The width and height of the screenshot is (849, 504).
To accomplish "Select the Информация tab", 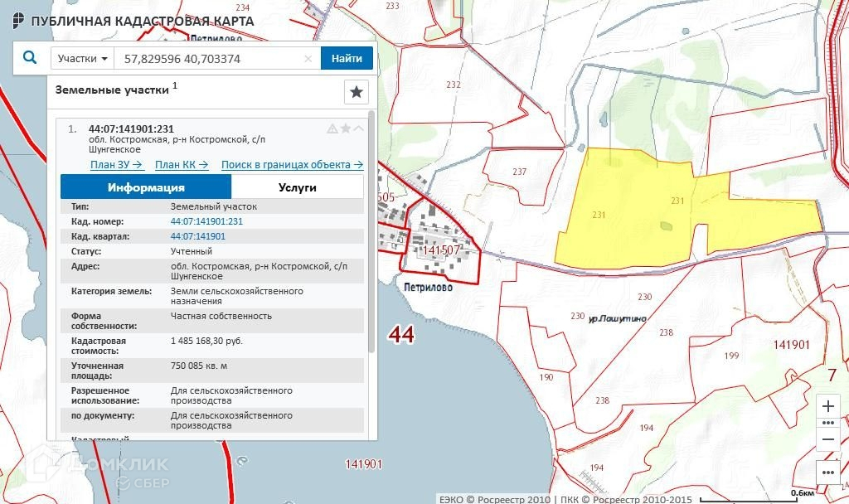I will pos(146,187).
